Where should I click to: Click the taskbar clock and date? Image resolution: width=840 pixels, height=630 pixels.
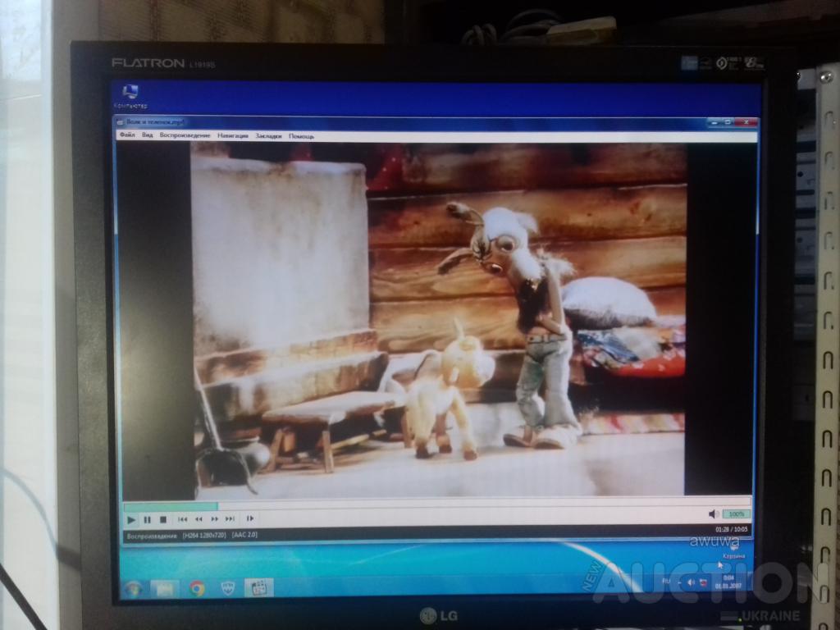click(728, 582)
